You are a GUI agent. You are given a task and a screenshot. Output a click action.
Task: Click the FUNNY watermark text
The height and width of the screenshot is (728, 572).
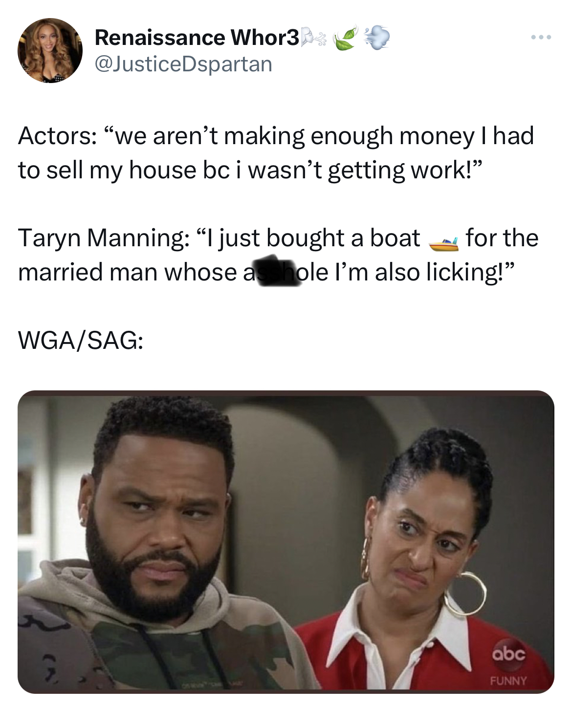pyautogui.click(x=509, y=681)
